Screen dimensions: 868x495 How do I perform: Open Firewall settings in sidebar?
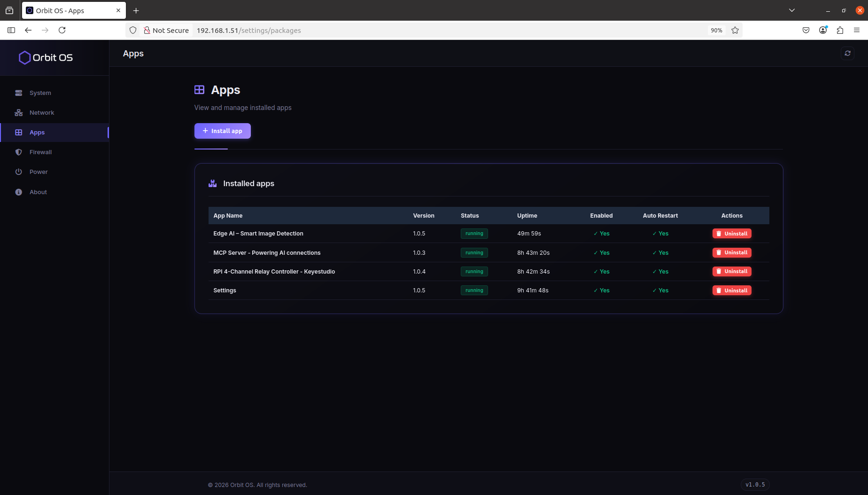click(x=40, y=152)
